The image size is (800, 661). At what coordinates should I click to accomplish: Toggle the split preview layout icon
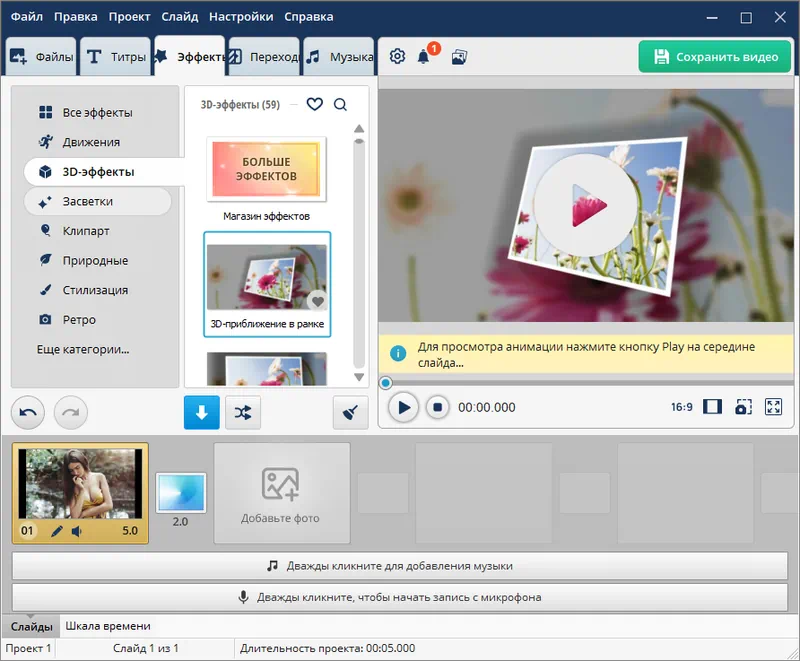pyautogui.click(x=712, y=406)
